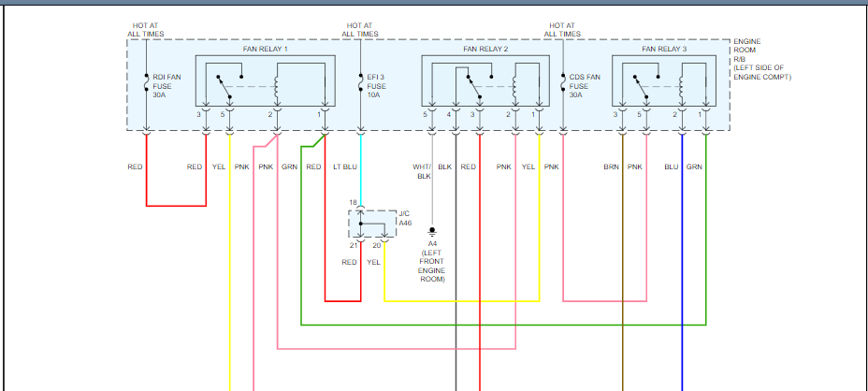Click the J/C A46 junction connector box
This screenshot has height=391, width=868.
pyautogui.click(x=372, y=224)
